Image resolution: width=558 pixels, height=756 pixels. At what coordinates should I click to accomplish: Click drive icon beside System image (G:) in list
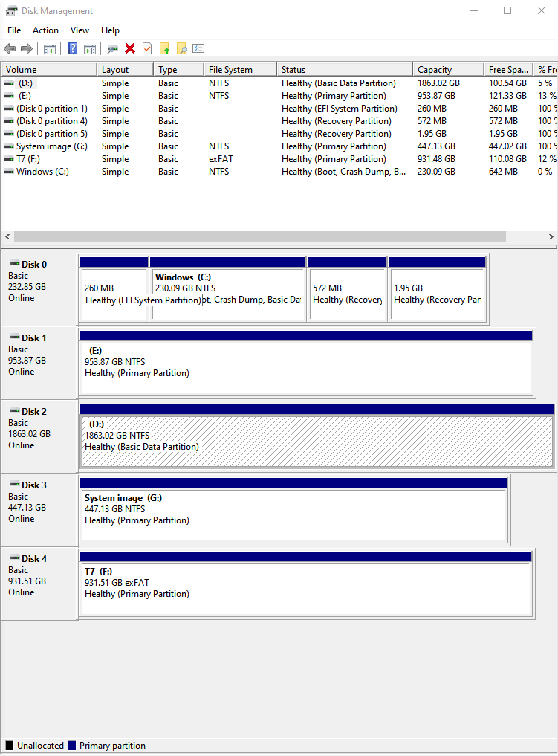point(9,146)
